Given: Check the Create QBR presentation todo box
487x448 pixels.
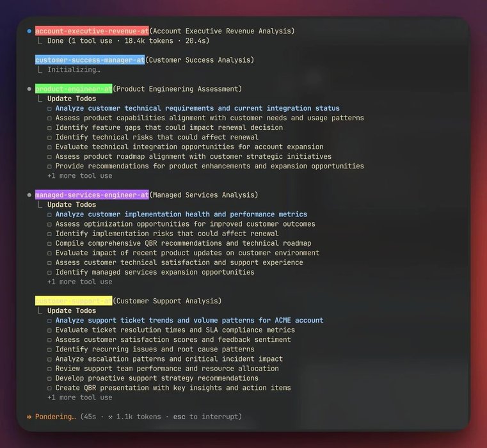Looking at the screenshot, I should pyautogui.click(x=49, y=388).
